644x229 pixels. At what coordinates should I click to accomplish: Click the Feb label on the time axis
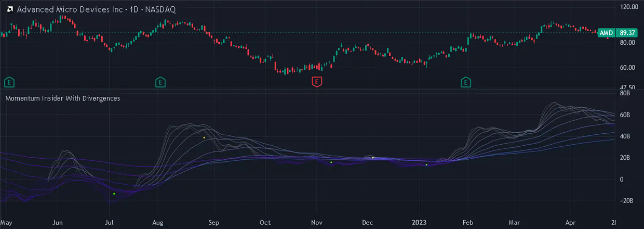click(x=468, y=222)
